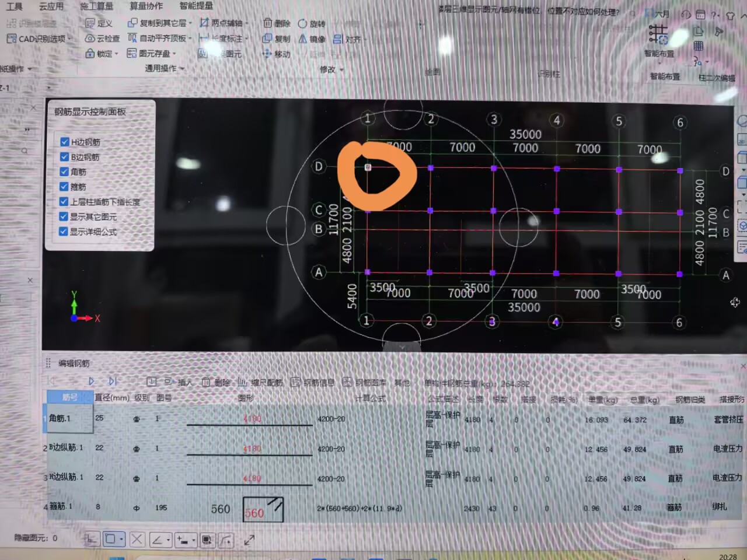Jump to last rebar row arrow
Image resolution: width=747 pixels, height=560 pixels.
(113, 381)
